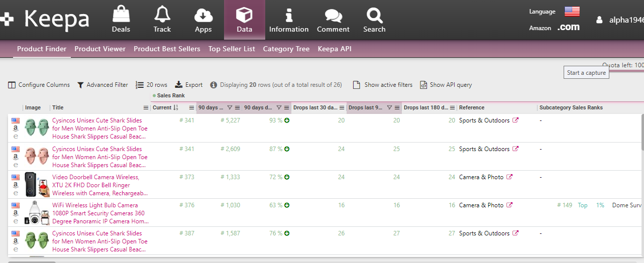The image size is (644, 263).
Task: Open Camera & Photo link icon in Video Doorbell row
Action: pos(509,177)
